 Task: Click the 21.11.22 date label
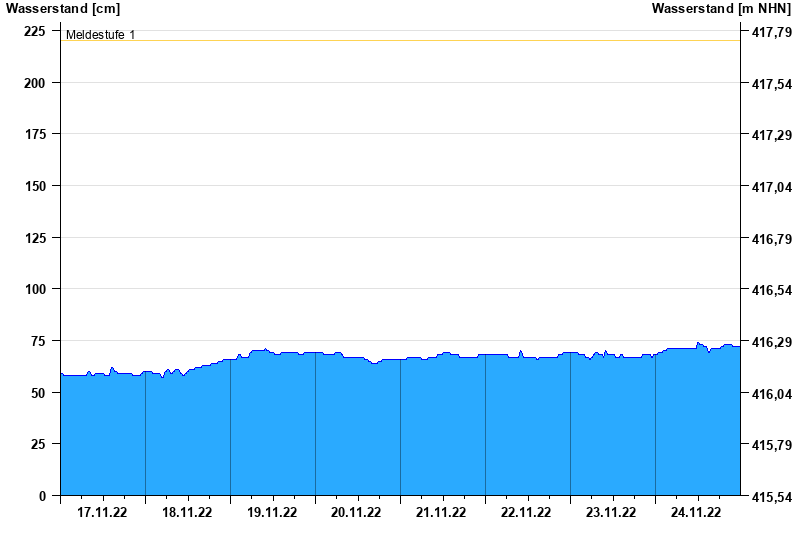(442, 513)
